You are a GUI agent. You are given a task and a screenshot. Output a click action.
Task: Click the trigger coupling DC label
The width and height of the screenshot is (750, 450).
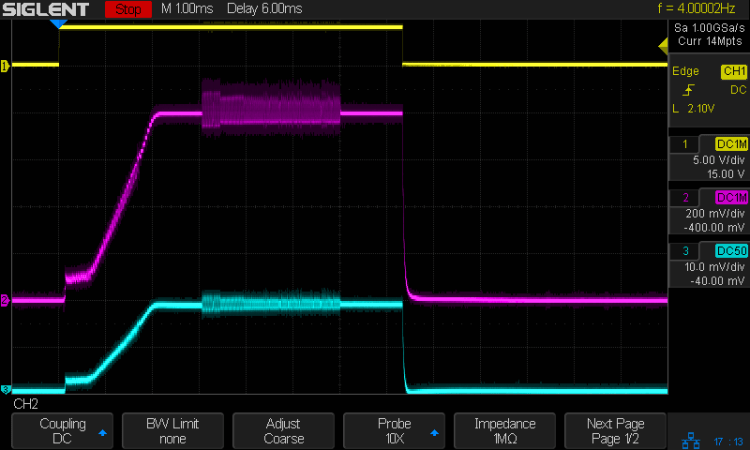coord(738,90)
